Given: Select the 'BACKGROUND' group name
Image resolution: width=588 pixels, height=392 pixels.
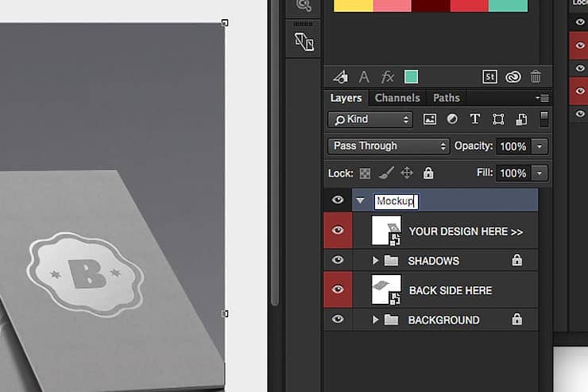Looking at the screenshot, I should [443, 320].
